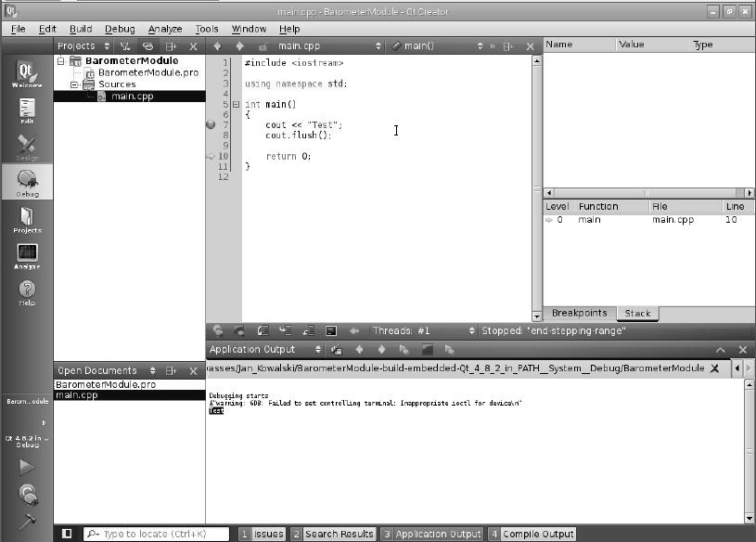Open the Search Results pane
This screenshot has width=756, height=542.
[x=334, y=534]
